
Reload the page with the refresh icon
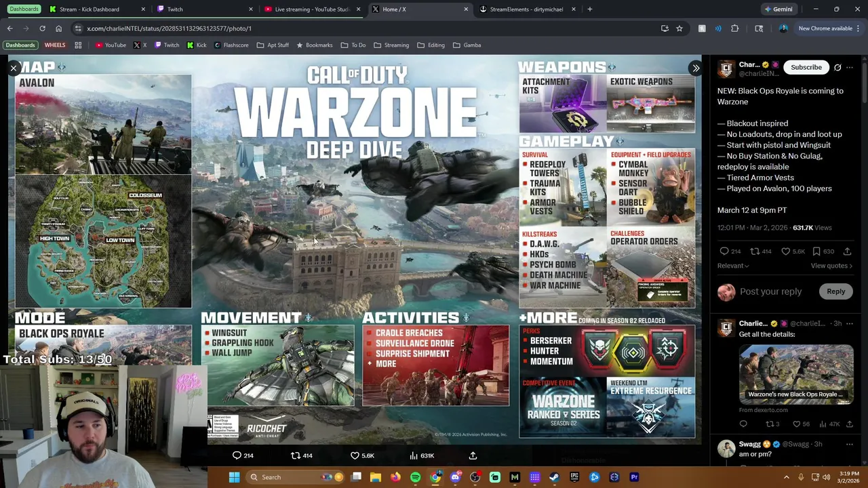[42, 28]
